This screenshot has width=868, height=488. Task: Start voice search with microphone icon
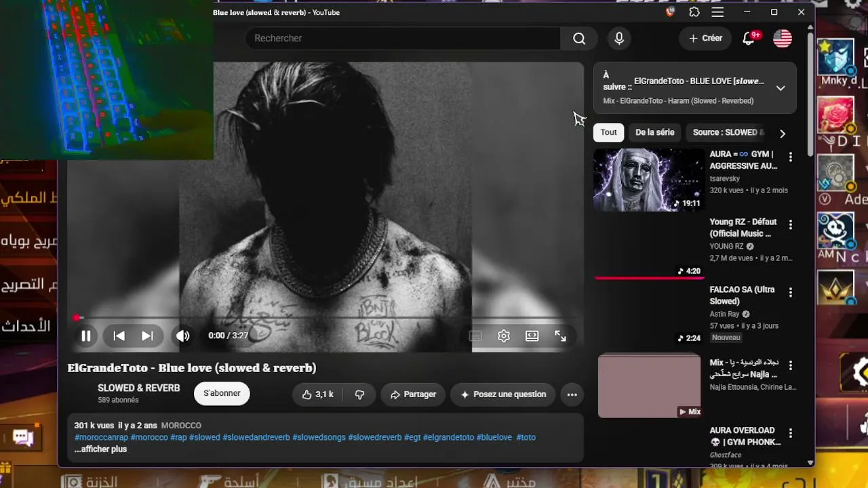tap(619, 39)
